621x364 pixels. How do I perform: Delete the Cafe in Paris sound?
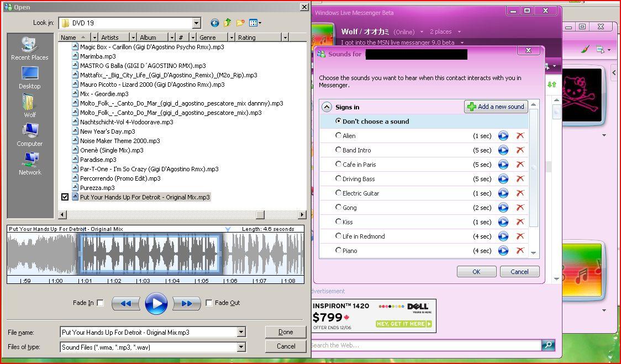tap(520, 165)
